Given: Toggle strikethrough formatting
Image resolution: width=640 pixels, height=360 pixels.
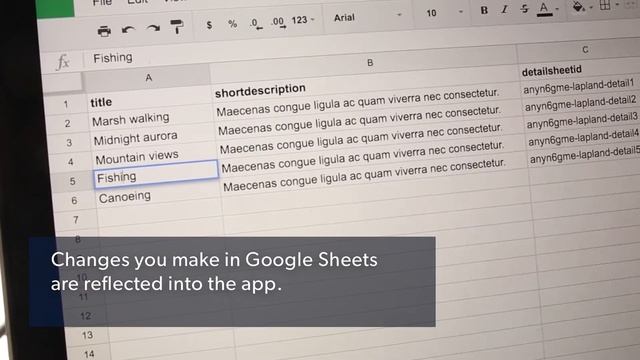Looking at the screenshot, I should (524, 8).
